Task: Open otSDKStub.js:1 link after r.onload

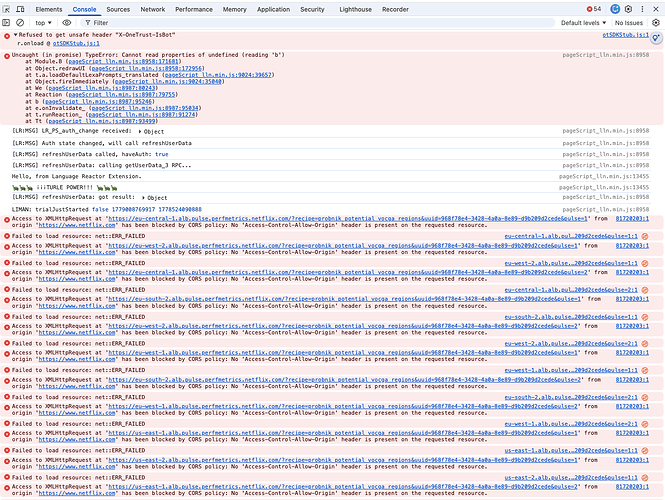Action: pyautogui.click(x=76, y=43)
